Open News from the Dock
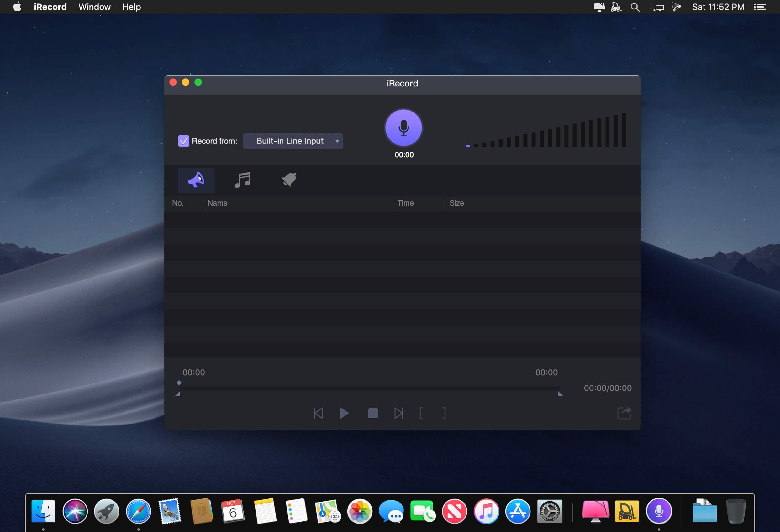Viewport: 780px width, 532px height. click(455, 511)
